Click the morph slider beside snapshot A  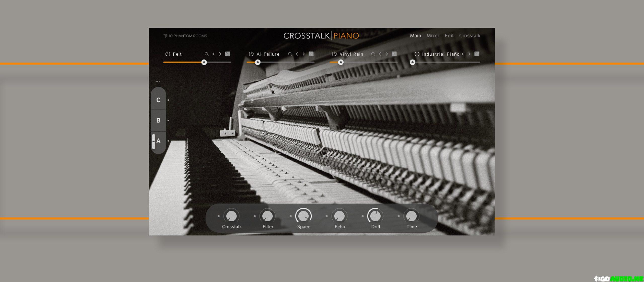(153, 142)
